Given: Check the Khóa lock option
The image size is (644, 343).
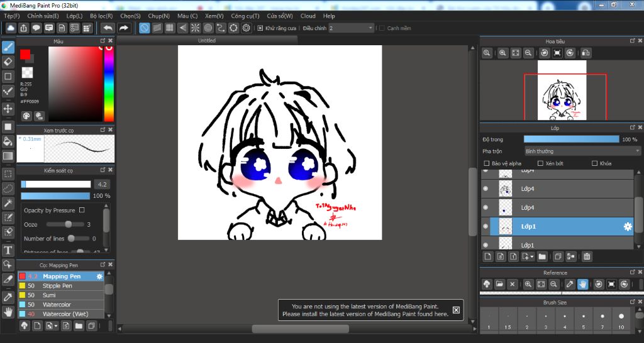Looking at the screenshot, I should click(x=594, y=163).
